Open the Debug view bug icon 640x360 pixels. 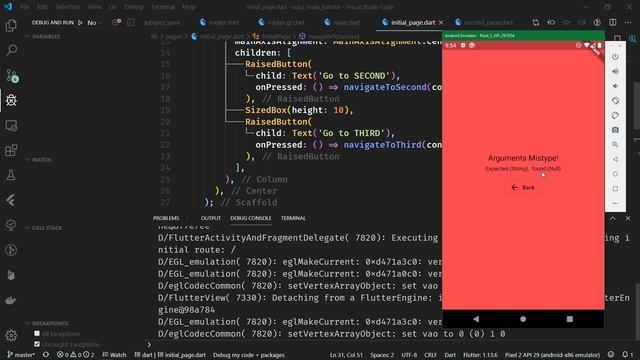coord(11,100)
